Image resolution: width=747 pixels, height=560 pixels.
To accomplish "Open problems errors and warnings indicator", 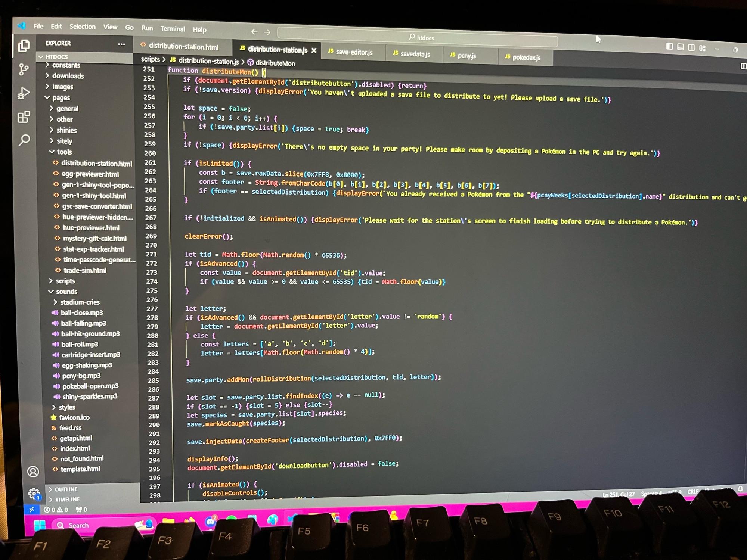I will click(56, 510).
